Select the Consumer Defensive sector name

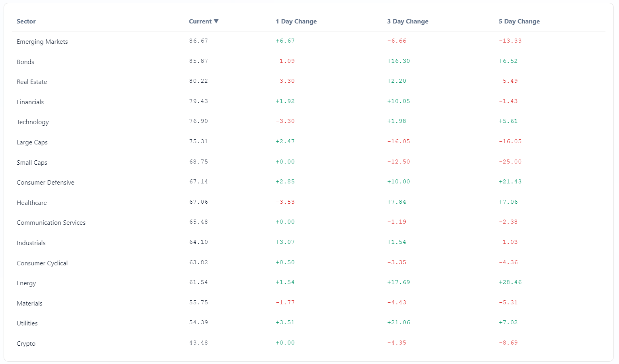pyautogui.click(x=45, y=183)
